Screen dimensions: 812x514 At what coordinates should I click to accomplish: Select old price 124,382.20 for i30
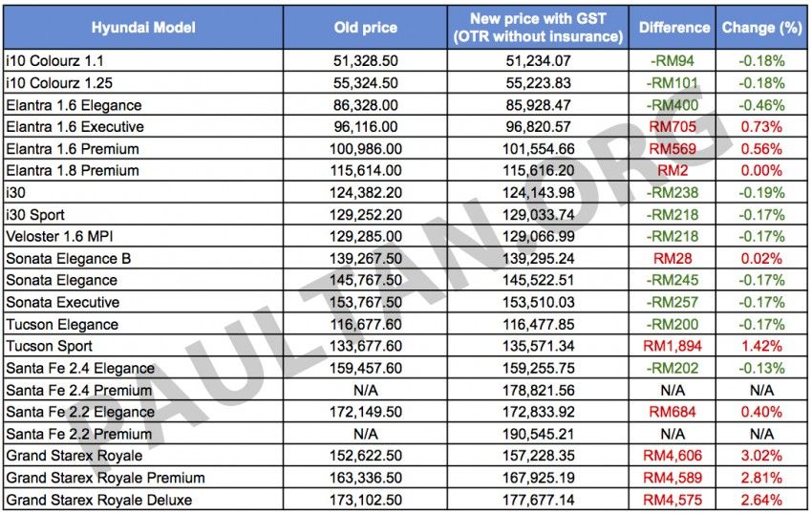pyautogui.click(x=366, y=193)
